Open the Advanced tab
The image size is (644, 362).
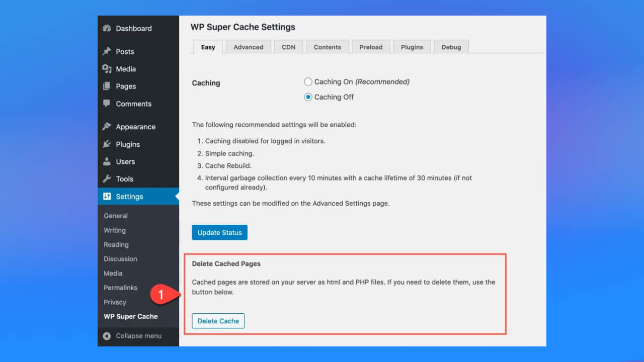(x=249, y=47)
